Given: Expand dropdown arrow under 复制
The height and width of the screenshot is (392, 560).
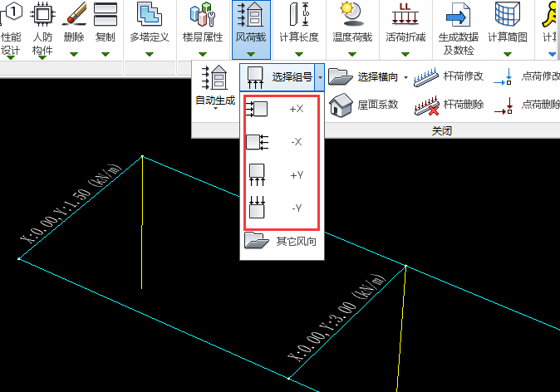Looking at the screenshot, I should 106,54.
